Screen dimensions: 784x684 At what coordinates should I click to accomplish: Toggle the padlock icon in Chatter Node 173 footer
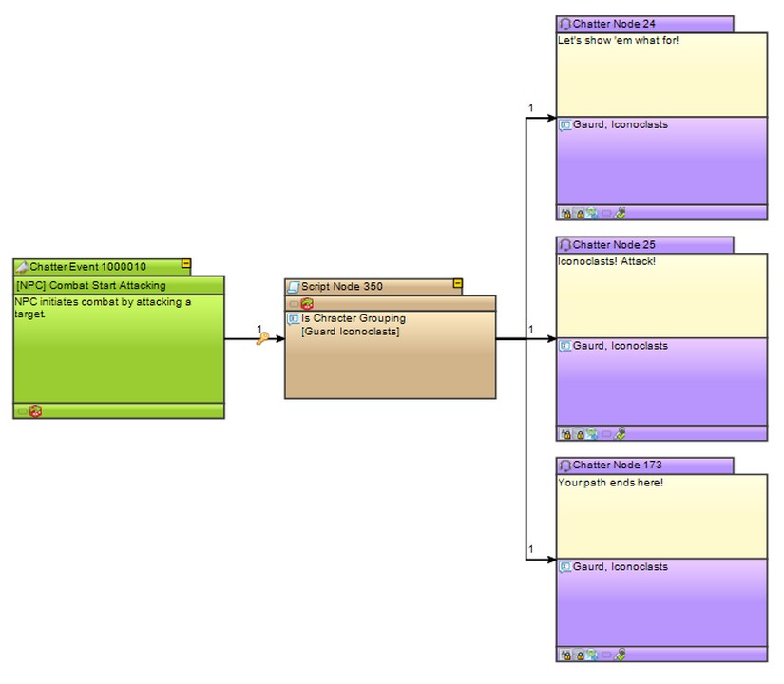[x=579, y=655]
